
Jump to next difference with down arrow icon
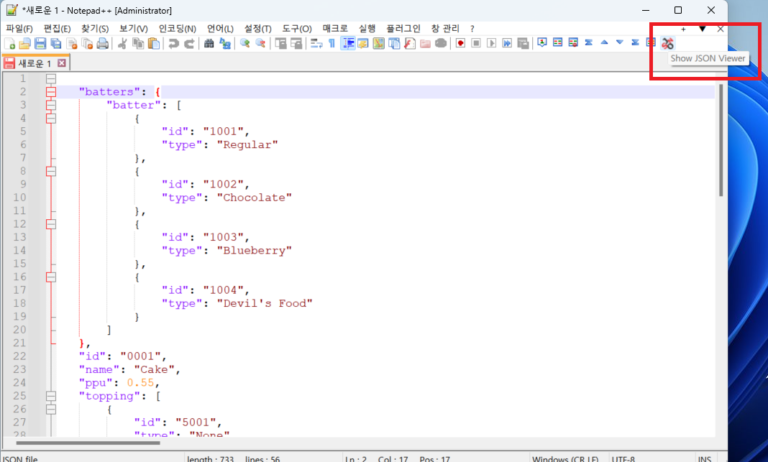(x=620, y=43)
